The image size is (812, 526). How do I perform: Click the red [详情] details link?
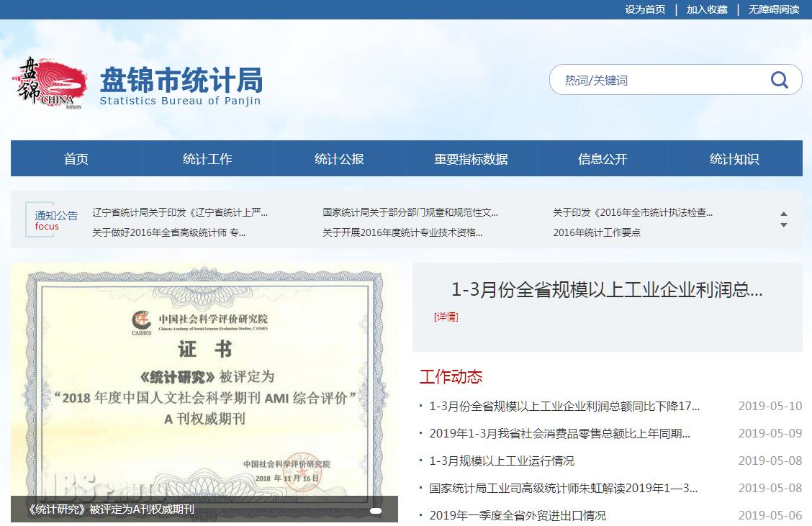coord(446,317)
